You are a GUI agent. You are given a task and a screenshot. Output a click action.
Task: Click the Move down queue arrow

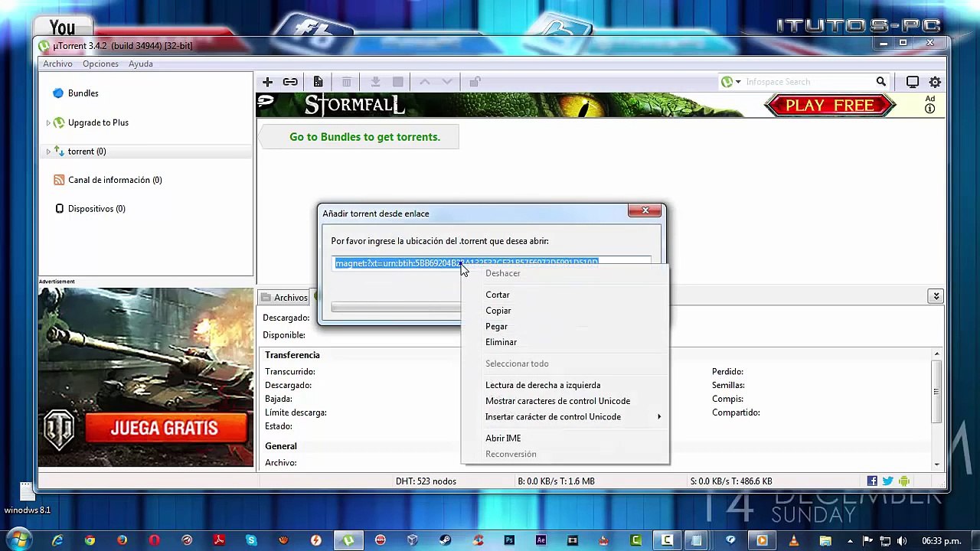[448, 82]
